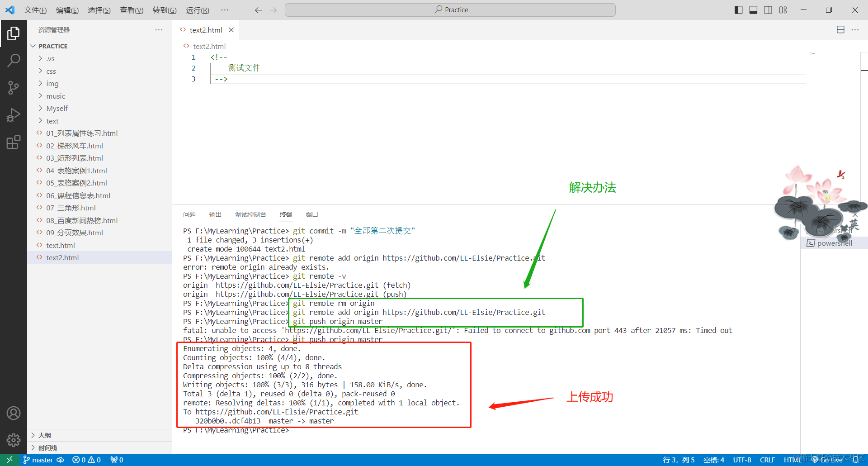The height and width of the screenshot is (466, 868).
Task: Click the Go Live status bar button
Action: (x=827, y=460)
